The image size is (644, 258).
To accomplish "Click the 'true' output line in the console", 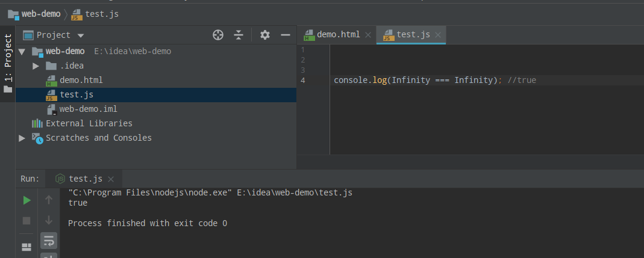I will [x=78, y=203].
